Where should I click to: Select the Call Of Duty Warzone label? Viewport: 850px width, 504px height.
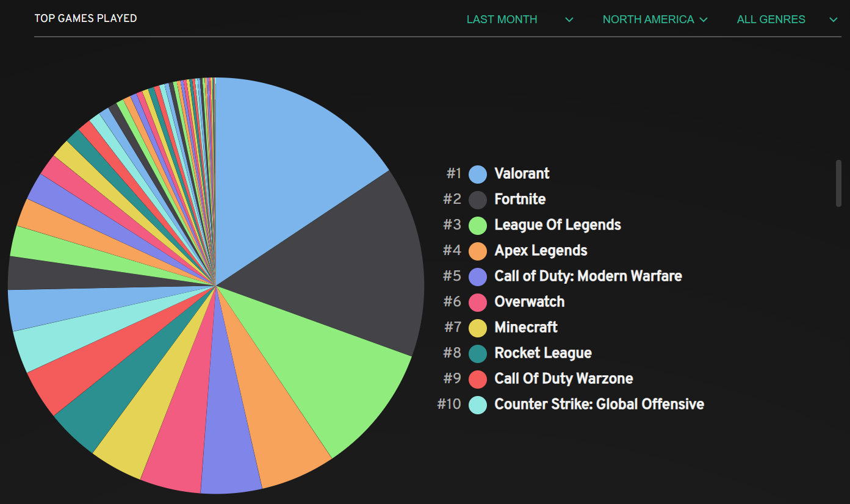564,378
